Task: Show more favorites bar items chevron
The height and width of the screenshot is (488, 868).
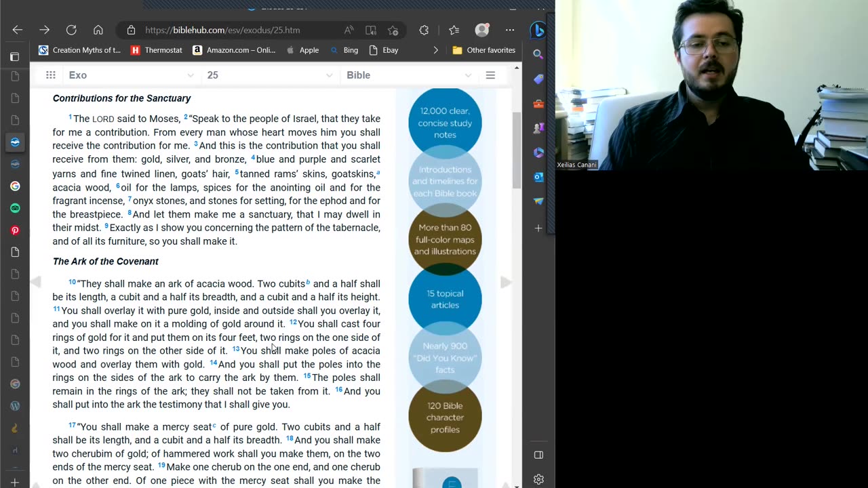Action: [435, 50]
